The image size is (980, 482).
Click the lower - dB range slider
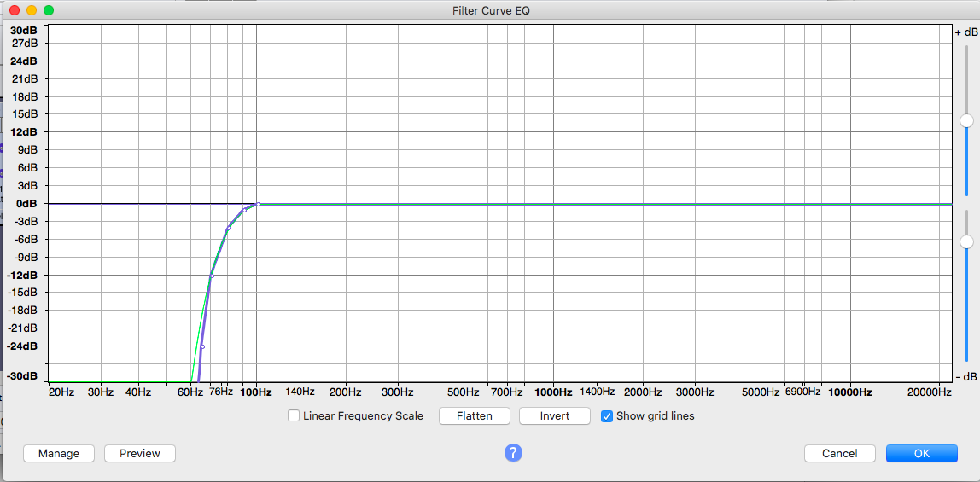click(x=967, y=241)
